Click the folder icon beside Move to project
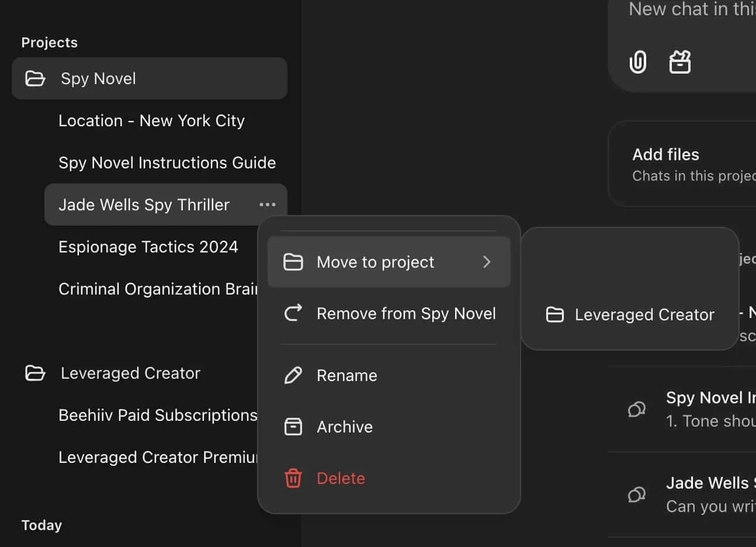This screenshot has width=756, height=547. point(293,262)
